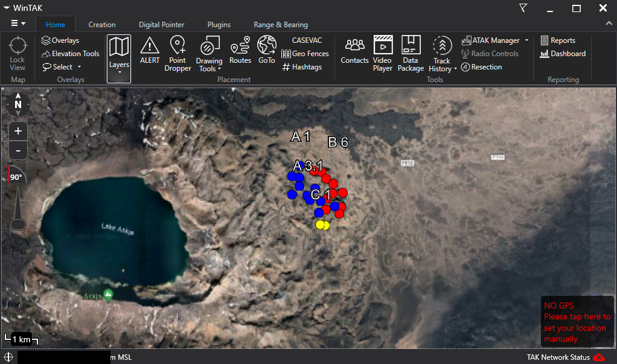Open the hamburger main menu

(x=18, y=23)
